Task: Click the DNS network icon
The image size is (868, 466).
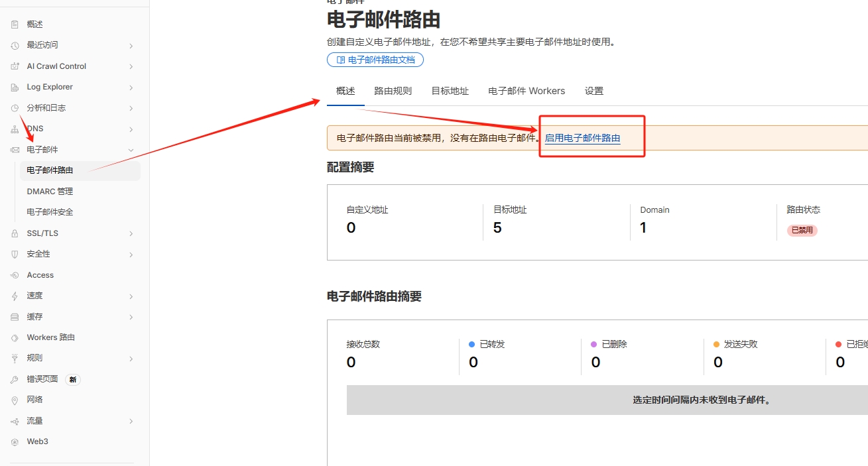Action: pos(15,129)
